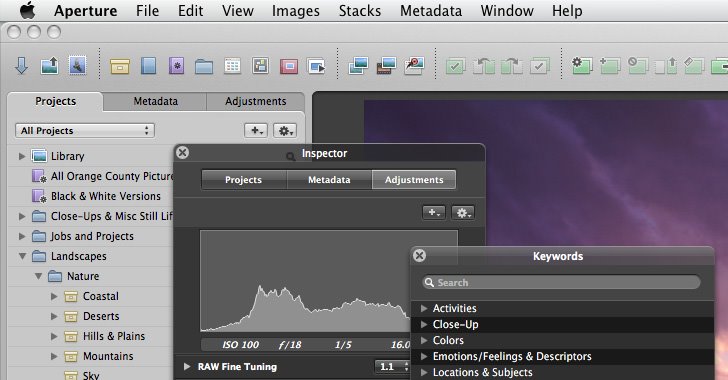Expand the Coastal project
Image resolution: width=728 pixels, height=380 pixels.
(54, 296)
